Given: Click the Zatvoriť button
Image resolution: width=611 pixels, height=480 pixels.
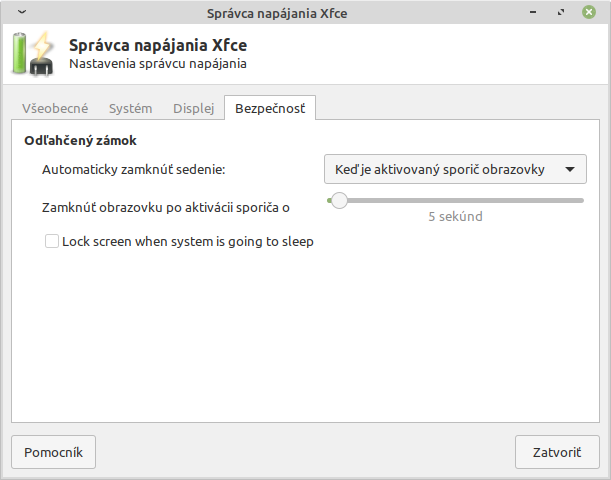Looking at the screenshot, I should click(557, 452).
